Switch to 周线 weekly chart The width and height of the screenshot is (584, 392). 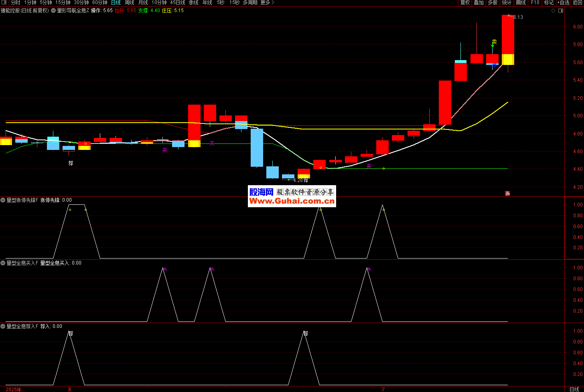tap(130, 3)
